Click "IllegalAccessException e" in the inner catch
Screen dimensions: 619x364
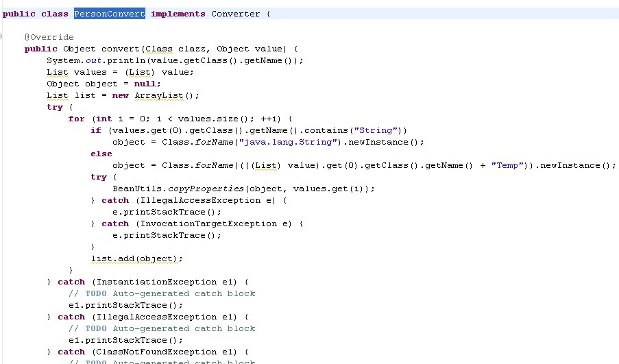coord(205,200)
